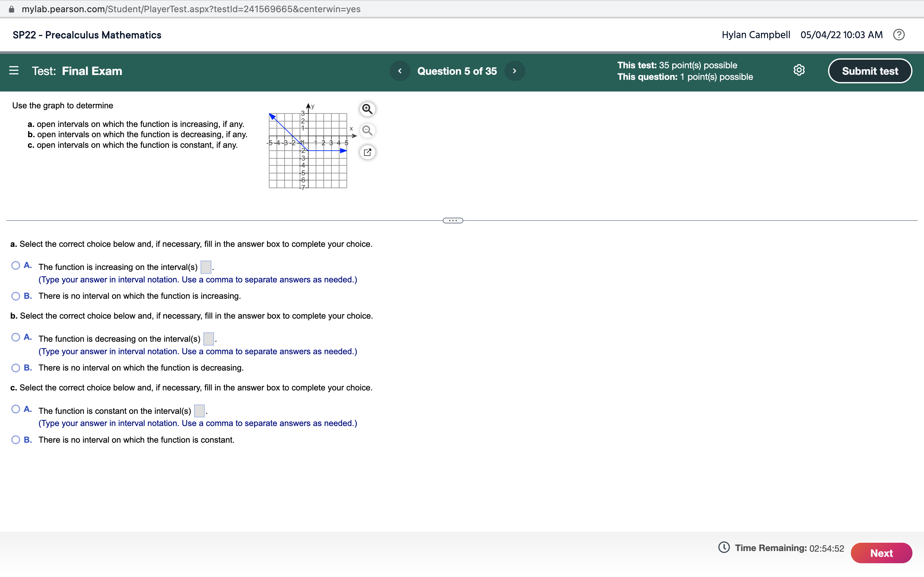924x577 pixels.
Task: Choose choice A for constant intervals
Action: click(x=16, y=409)
